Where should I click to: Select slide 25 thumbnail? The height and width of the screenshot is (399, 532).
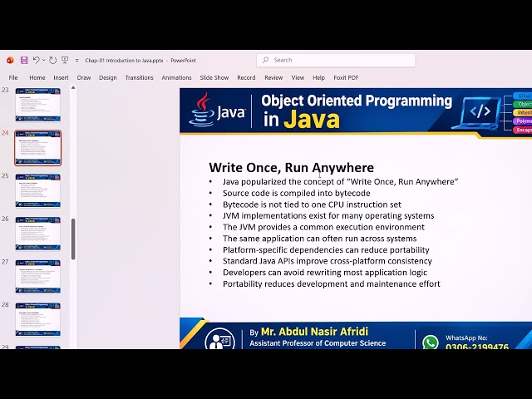click(x=38, y=190)
